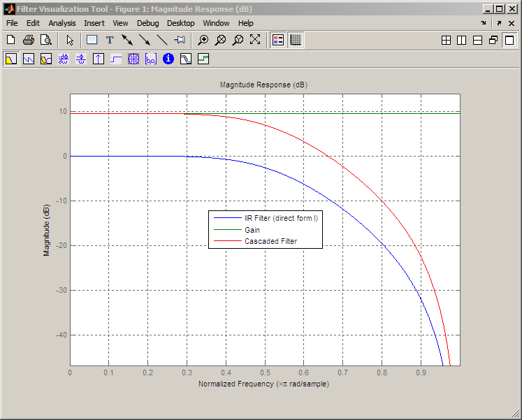
Task: Show the Group Delay response
Action: click(x=64, y=59)
